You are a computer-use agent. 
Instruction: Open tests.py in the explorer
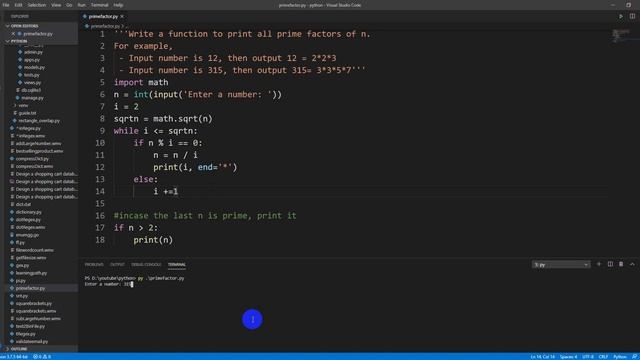pyautogui.click(x=32, y=75)
